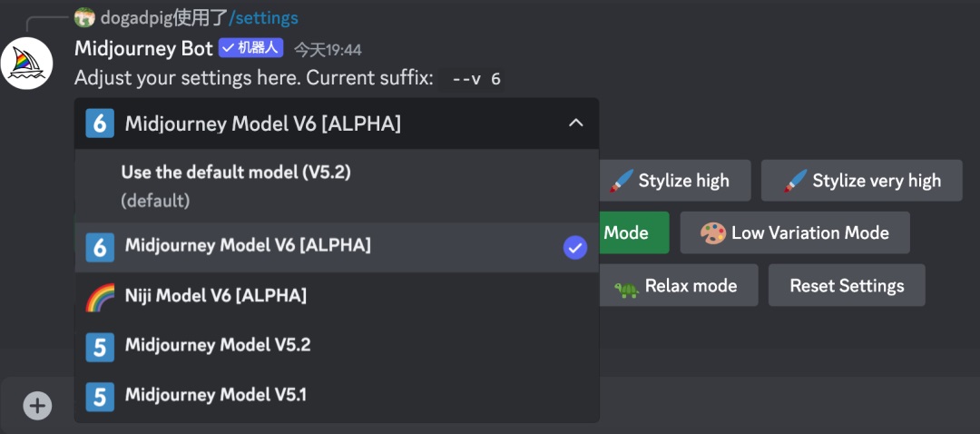980x434 pixels.
Task: Click the blue 6 icon in dropdown header
Action: 100,123
